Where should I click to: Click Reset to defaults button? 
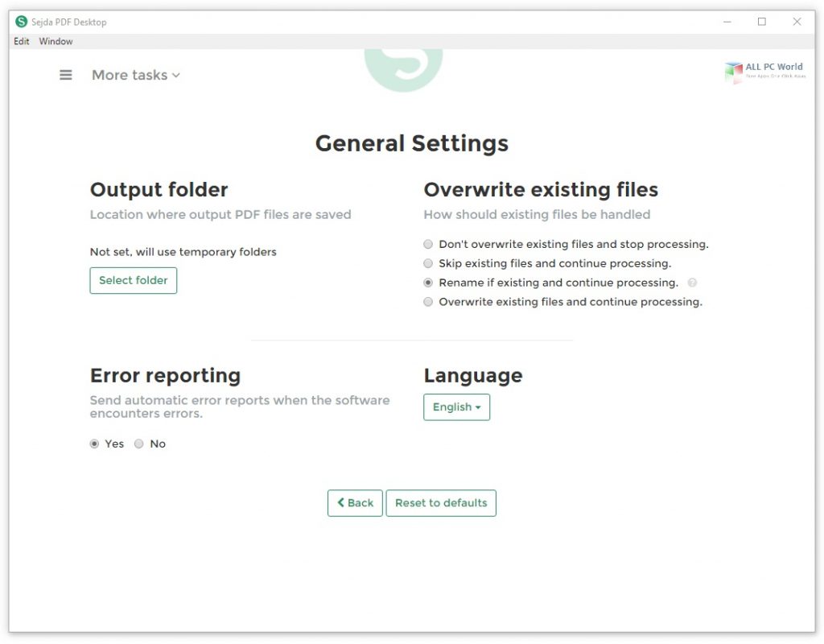click(x=441, y=503)
